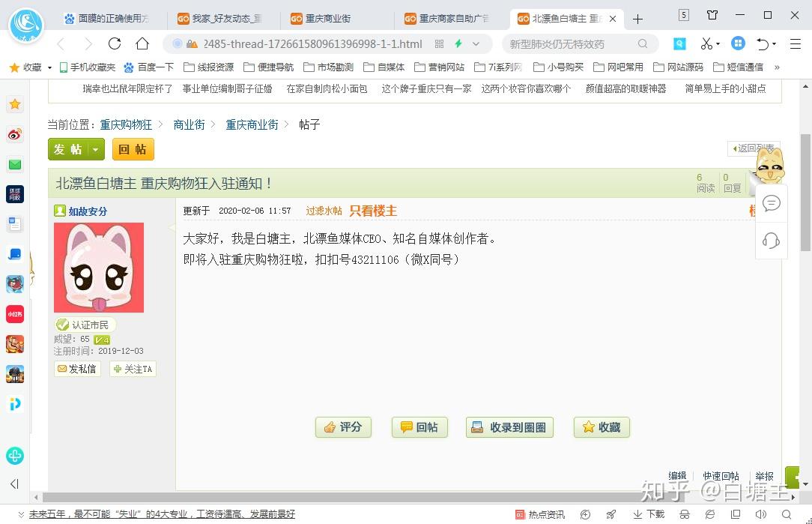
Task: Open the chat bubble floating icon
Action: 771,203
